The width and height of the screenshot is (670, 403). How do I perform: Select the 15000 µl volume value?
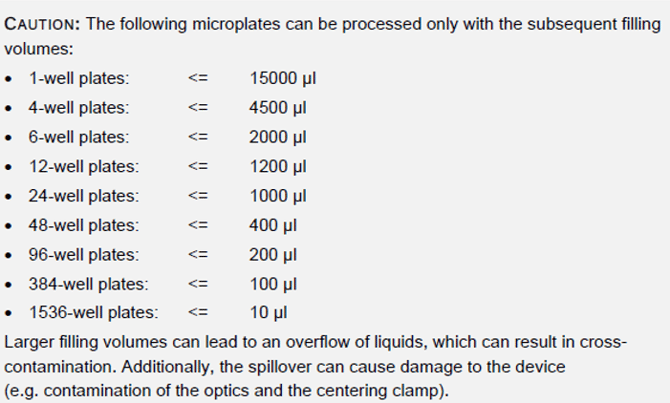pyautogui.click(x=282, y=79)
